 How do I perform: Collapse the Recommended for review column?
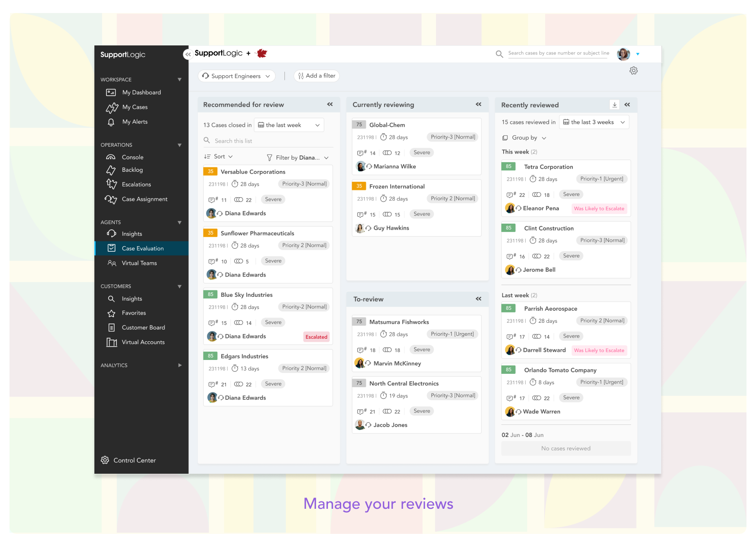(330, 104)
